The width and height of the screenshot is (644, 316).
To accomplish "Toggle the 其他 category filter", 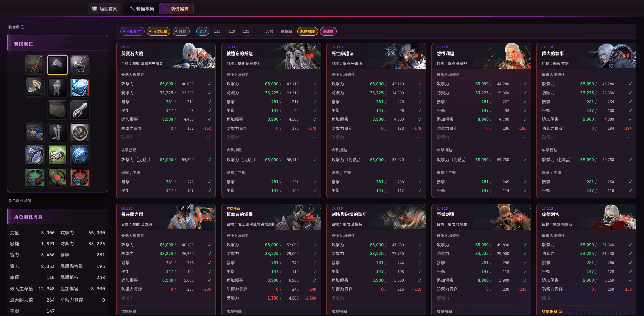I will pyautogui.click(x=181, y=31).
